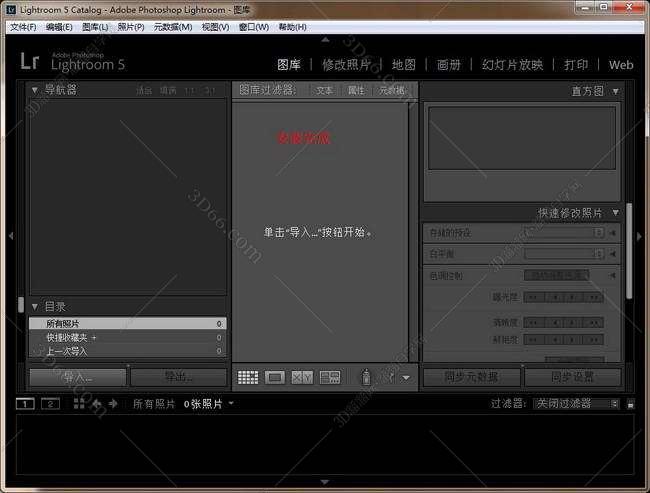Decrease 鲜艳度 by a large step
This screenshot has width=650, height=493.
coord(534,340)
